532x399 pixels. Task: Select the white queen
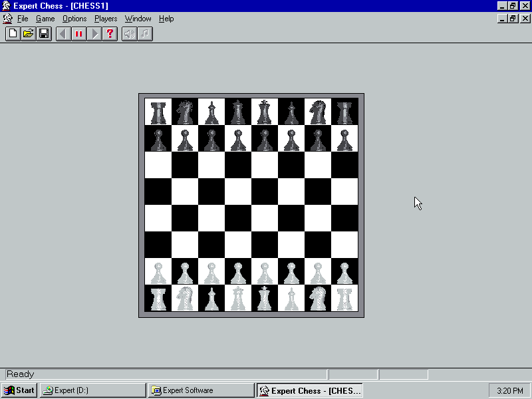pyautogui.click(x=238, y=298)
